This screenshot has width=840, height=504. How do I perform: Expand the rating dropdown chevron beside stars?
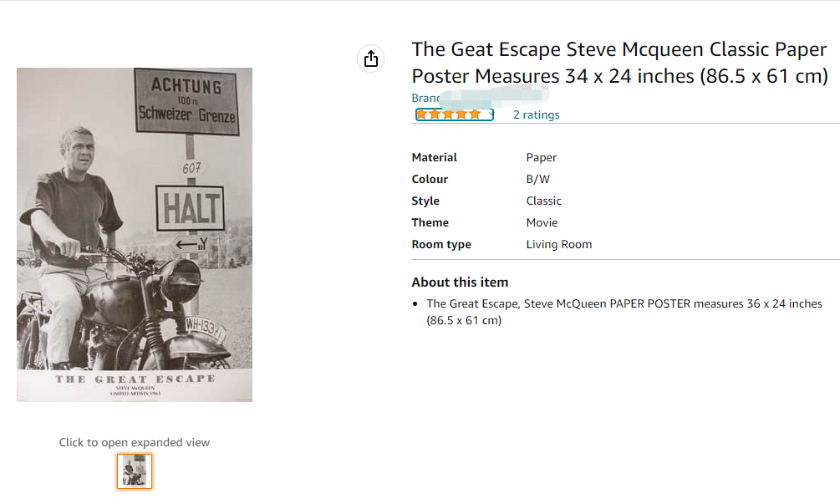click(491, 114)
